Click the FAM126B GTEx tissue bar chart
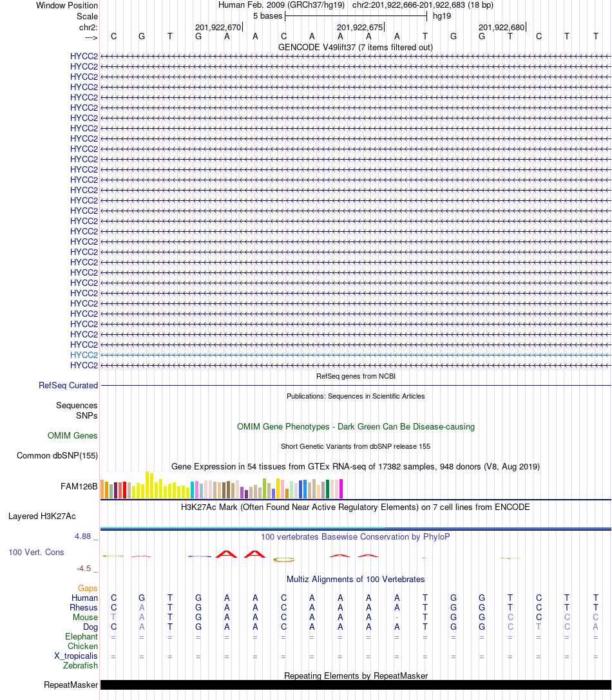Screen dimensions: 612x700 click(222, 486)
